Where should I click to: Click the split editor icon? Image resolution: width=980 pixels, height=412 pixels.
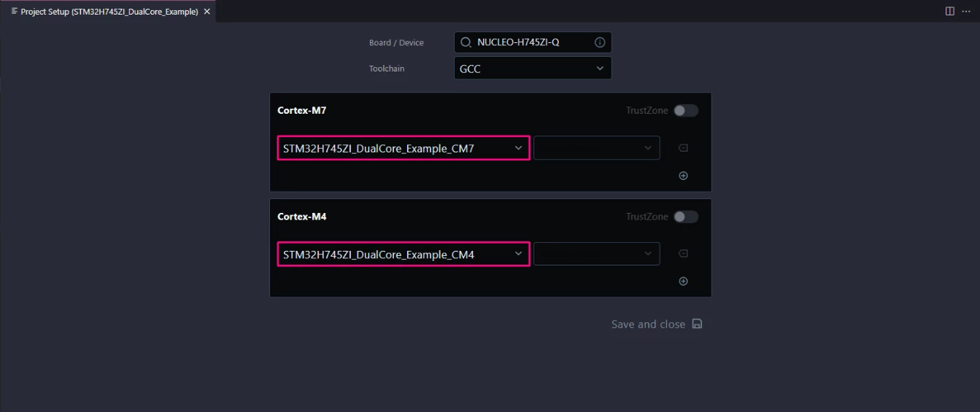tap(949, 11)
